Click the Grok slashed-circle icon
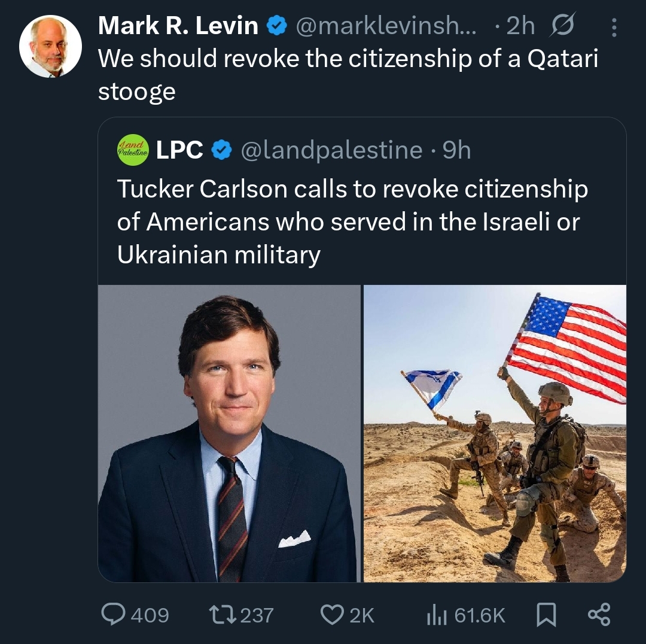This screenshot has height=644, width=646. pos(561,27)
